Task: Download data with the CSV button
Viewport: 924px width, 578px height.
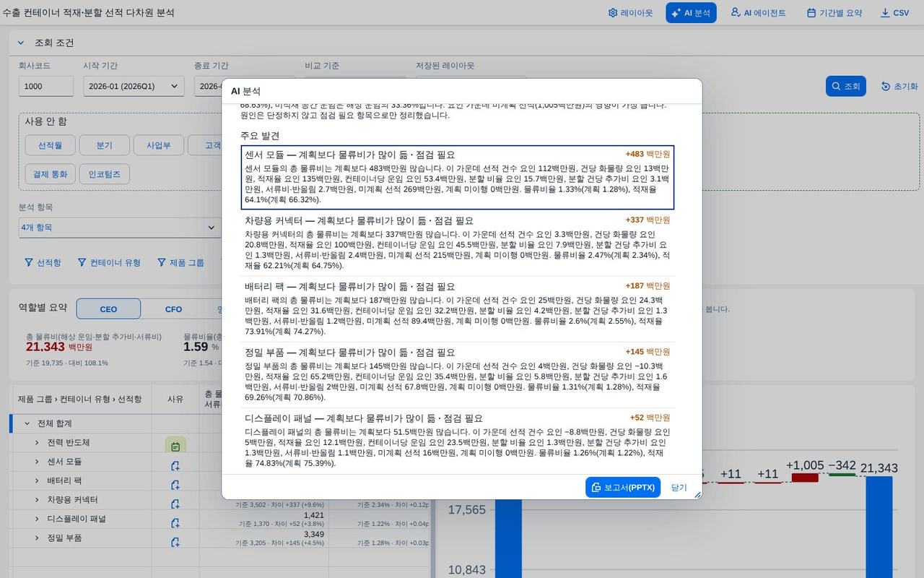Action: pos(895,13)
